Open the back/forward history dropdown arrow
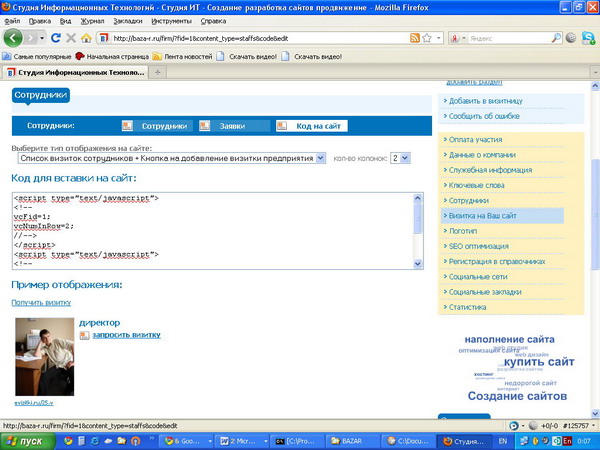 click(42, 38)
